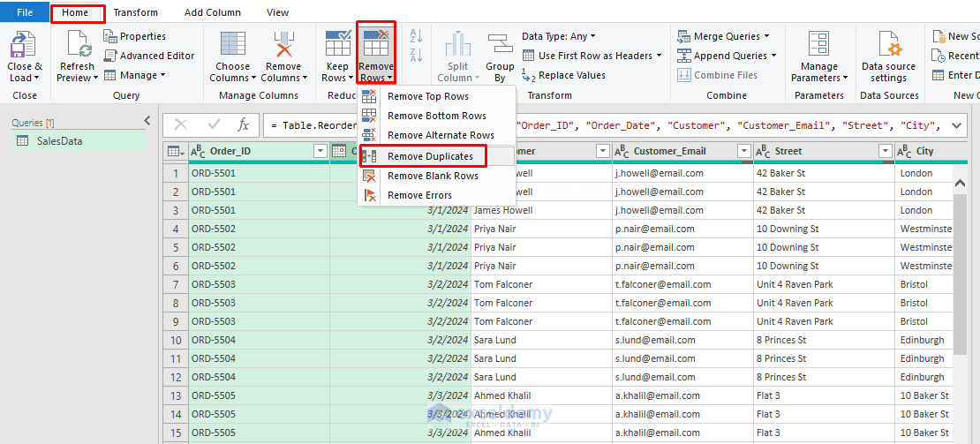Click the fx formula icon
The image size is (980, 444).
coord(243,124)
